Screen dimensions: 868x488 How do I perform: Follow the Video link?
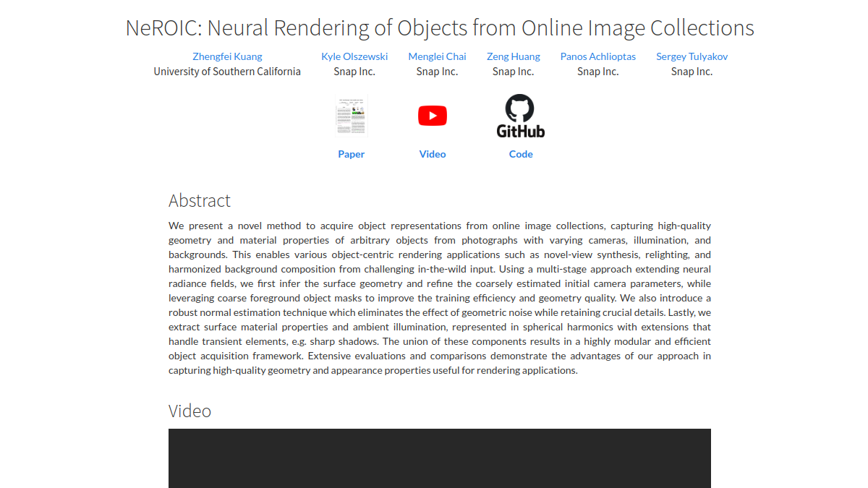433,154
